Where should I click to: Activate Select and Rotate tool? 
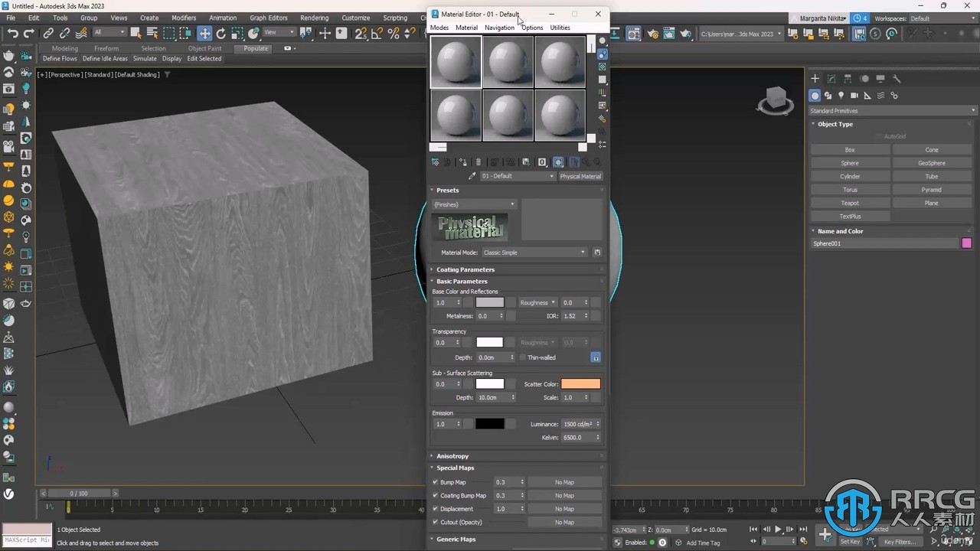click(221, 33)
